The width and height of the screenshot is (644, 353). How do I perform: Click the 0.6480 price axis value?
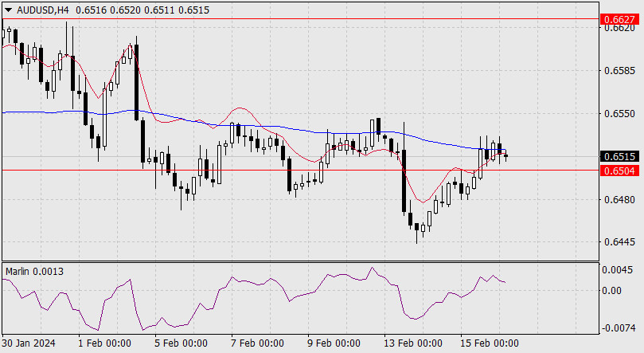[x=620, y=200]
